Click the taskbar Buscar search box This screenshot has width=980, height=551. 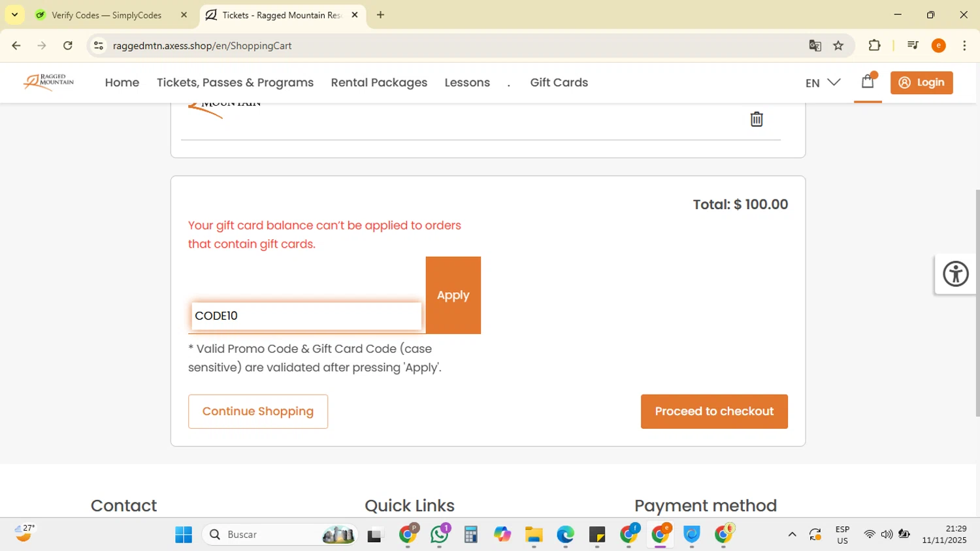point(280,535)
